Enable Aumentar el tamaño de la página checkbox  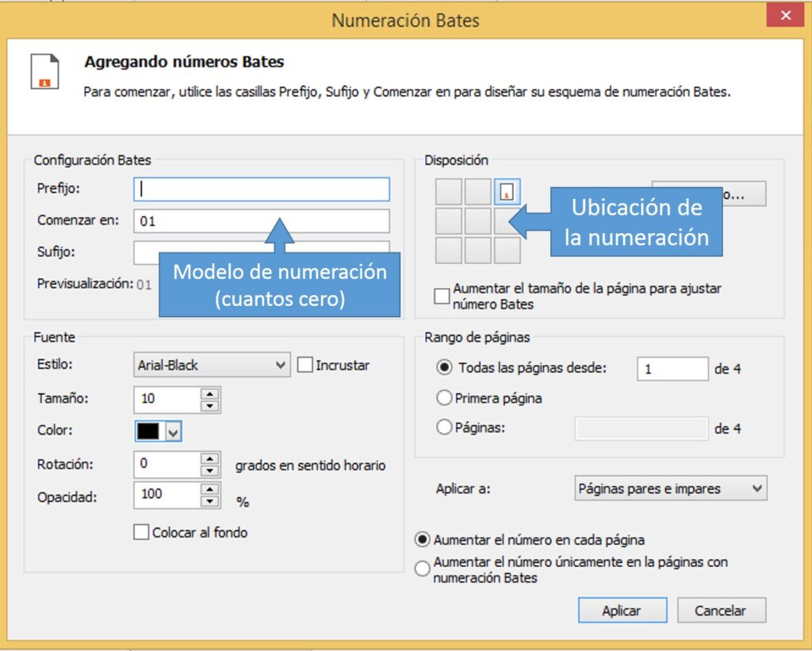(442, 297)
